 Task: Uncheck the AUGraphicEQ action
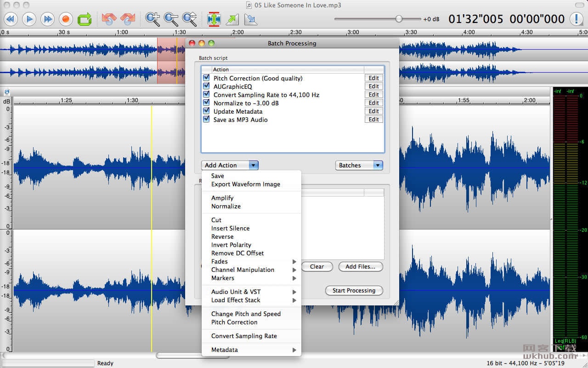coord(206,86)
